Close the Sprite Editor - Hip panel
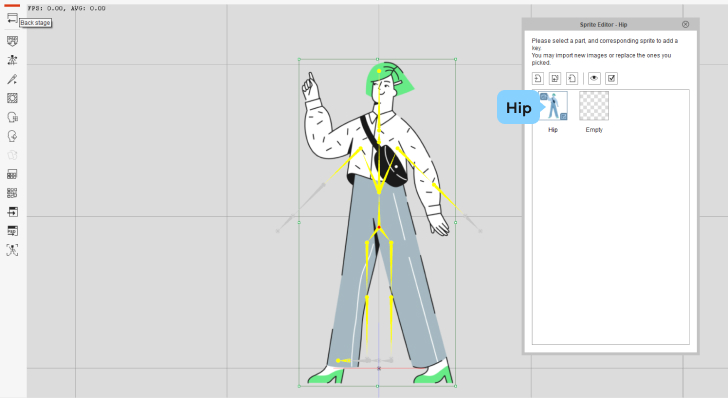The width and height of the screenshot is (728, 398). tap(685, 24)
